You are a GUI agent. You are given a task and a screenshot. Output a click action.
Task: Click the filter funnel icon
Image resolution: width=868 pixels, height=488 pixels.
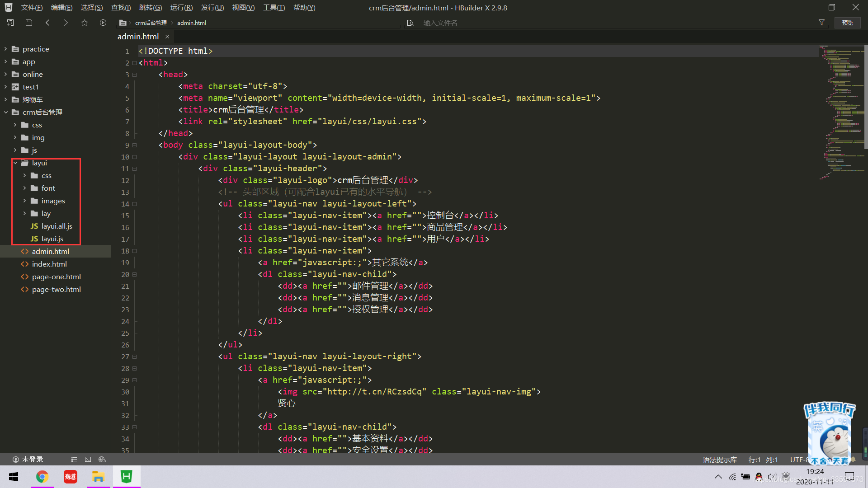coord(821,23)
